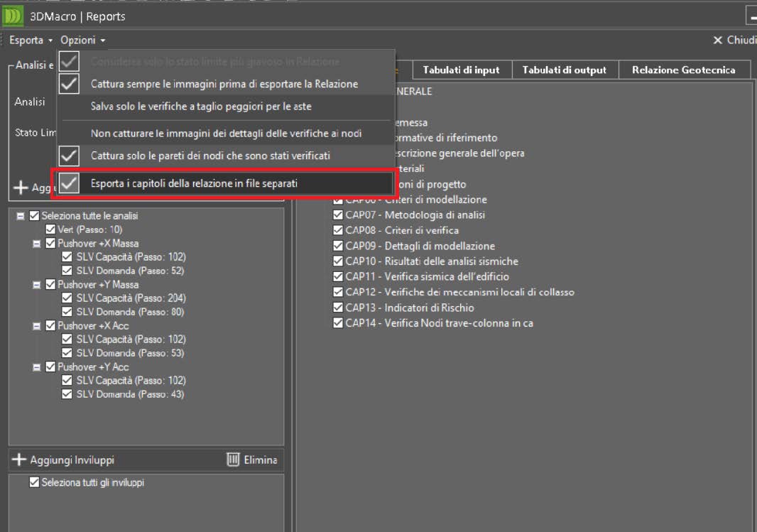Collapse the Pushover +Y Acc tree node
The width and height of the screenshot is (757, 532).
[37, 367]
